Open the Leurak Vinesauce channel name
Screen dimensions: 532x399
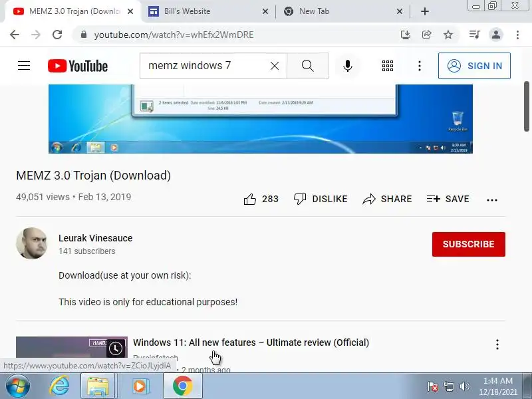point(95,238)
